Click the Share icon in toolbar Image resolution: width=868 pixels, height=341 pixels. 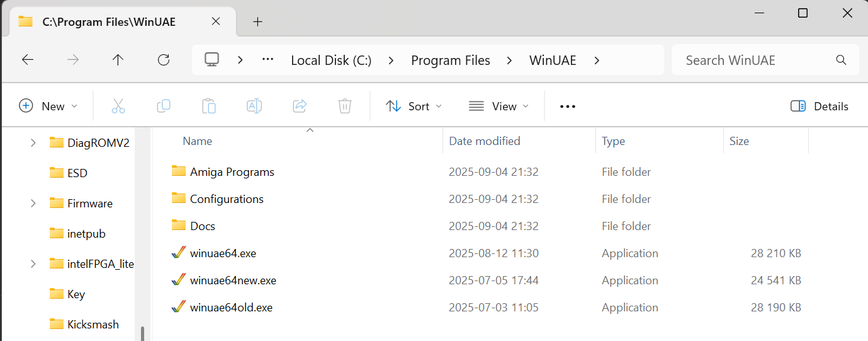300,106
